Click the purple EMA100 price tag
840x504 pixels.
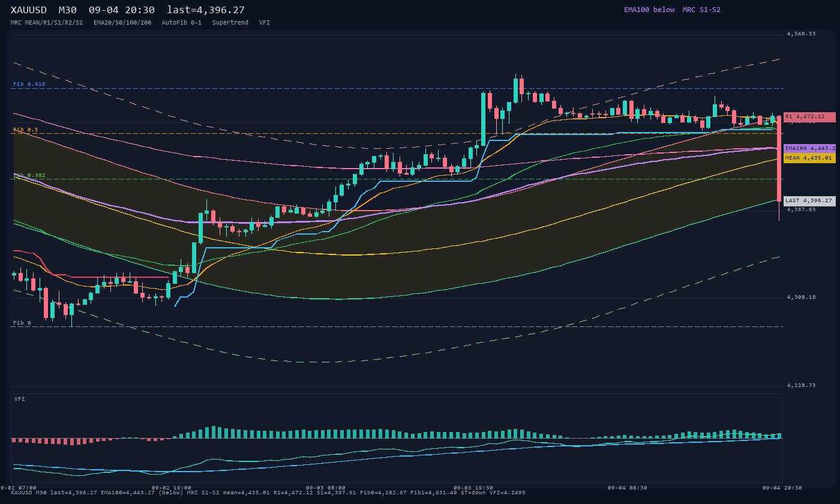pos(809,148)
